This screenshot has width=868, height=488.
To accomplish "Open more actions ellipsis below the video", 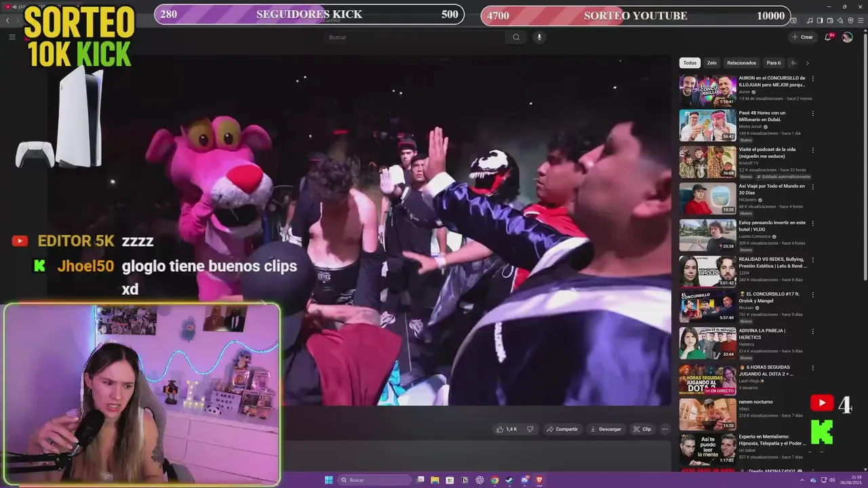I will [x=665, y=429].
